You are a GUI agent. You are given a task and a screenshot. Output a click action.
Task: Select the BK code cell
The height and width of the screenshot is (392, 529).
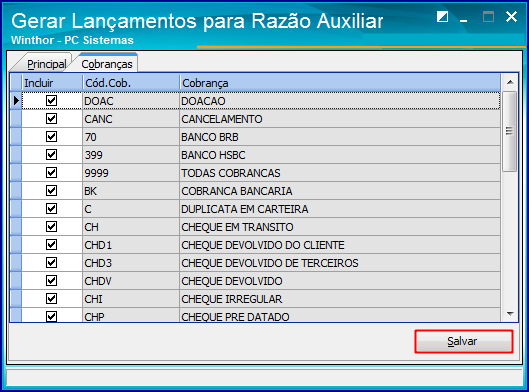tap(131, 191)
